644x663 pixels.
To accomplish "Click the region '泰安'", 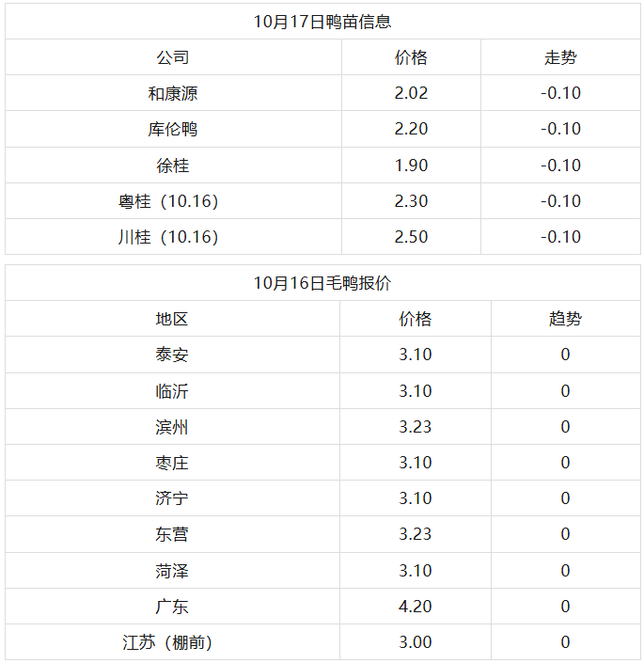I will point(171,355).
